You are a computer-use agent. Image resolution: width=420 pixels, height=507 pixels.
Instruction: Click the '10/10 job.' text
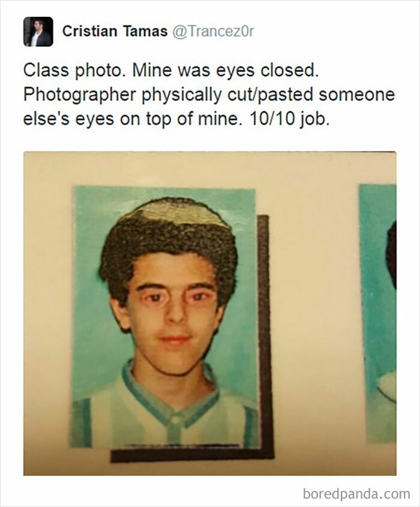point(290,119)
